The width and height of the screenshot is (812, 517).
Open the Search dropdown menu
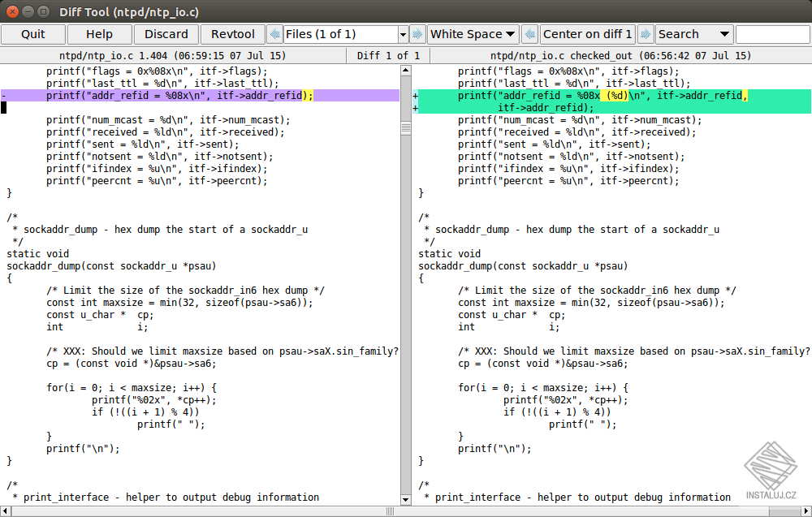tap(694, 34)
